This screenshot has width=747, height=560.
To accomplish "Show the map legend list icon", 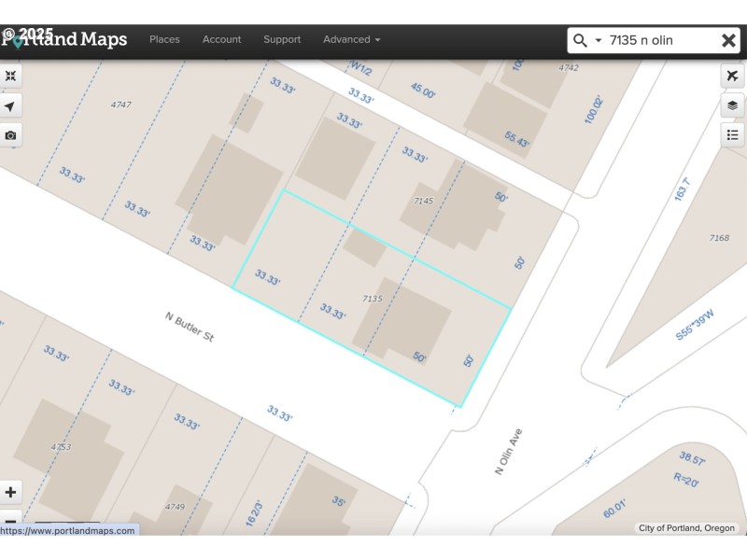I will (732, 135).
